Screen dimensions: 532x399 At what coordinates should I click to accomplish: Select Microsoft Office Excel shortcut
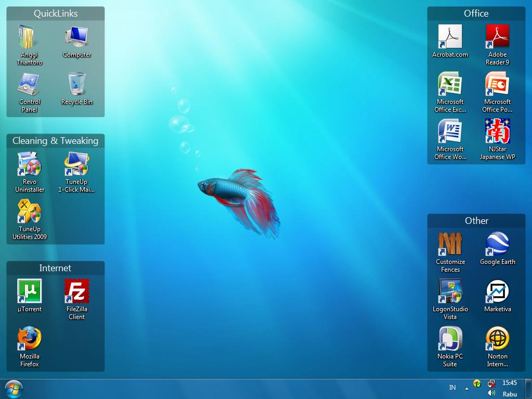click(450, 84)
